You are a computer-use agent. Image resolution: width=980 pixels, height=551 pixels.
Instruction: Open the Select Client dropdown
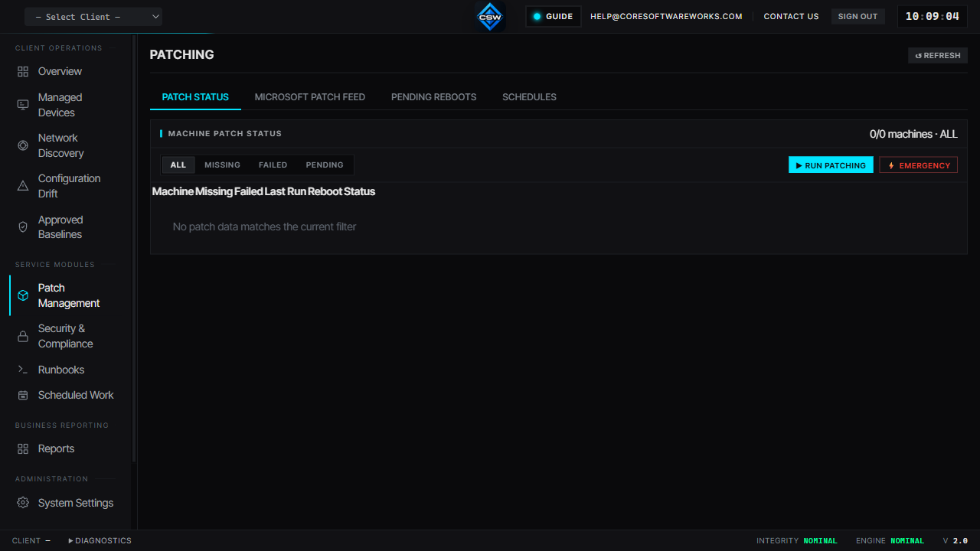[93, 17]
